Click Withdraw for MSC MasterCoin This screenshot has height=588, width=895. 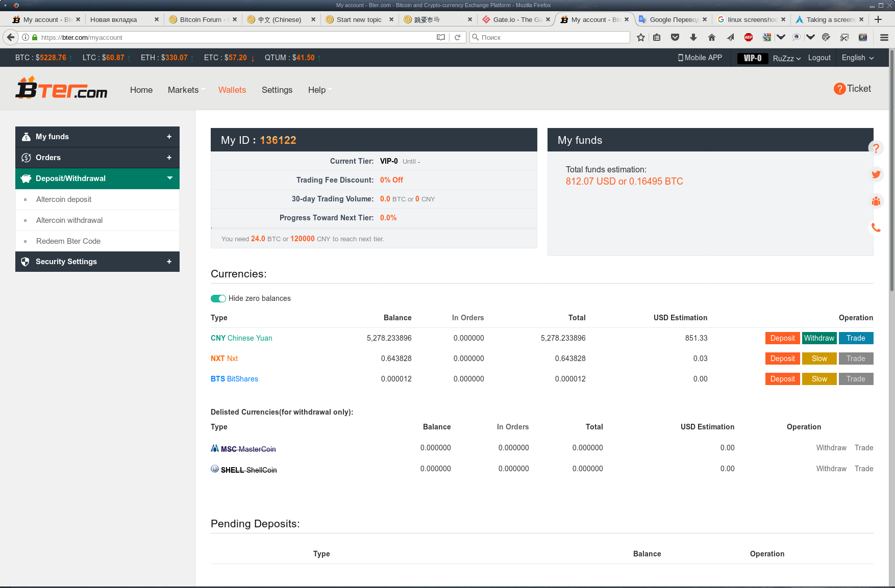point(831,448)
